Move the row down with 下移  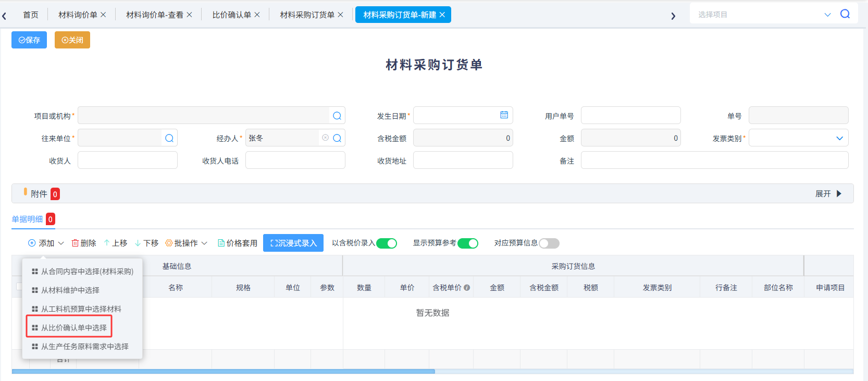pyautogui.click(x=146, y=243)
